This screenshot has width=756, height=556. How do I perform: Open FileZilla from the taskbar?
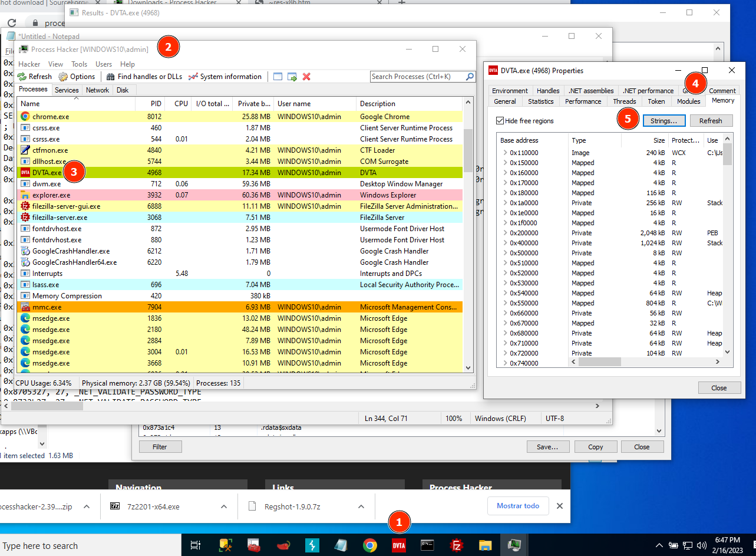tap(457, 545)
